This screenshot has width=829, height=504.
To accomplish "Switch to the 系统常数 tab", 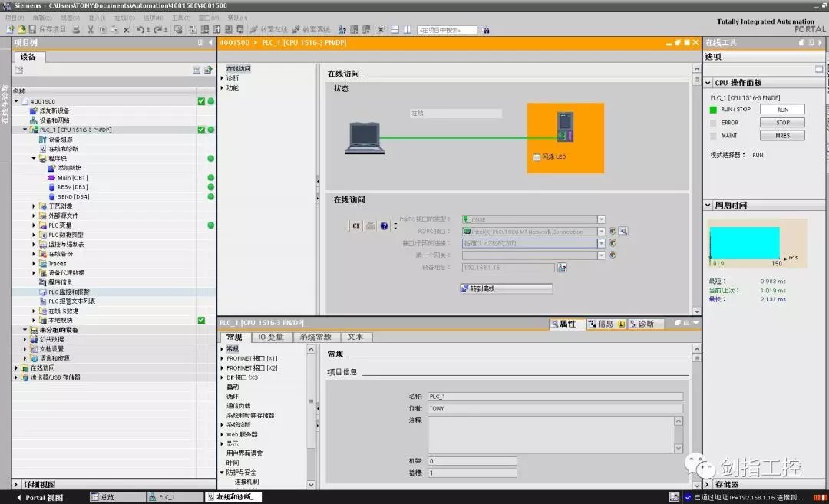I will pos(315,337).
